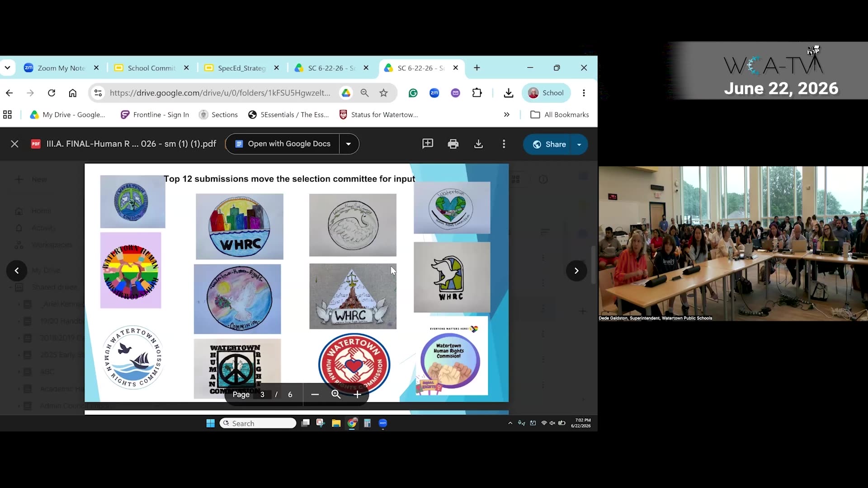Image resolution: width=868 pixels, height=488 pixels.
Task: Go to Chrome home page
Action: pos(72,93)
